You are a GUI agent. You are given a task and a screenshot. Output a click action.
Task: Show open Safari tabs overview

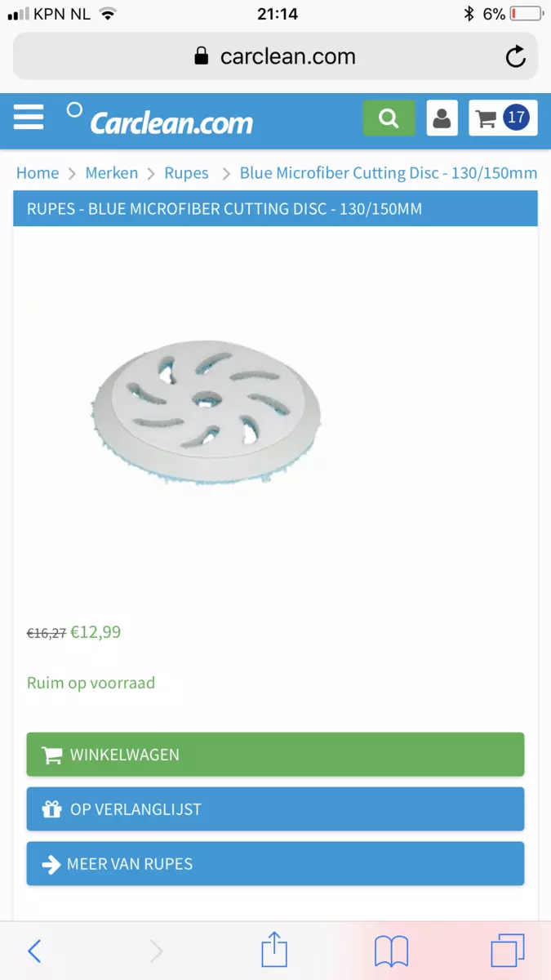pos(508,951)
